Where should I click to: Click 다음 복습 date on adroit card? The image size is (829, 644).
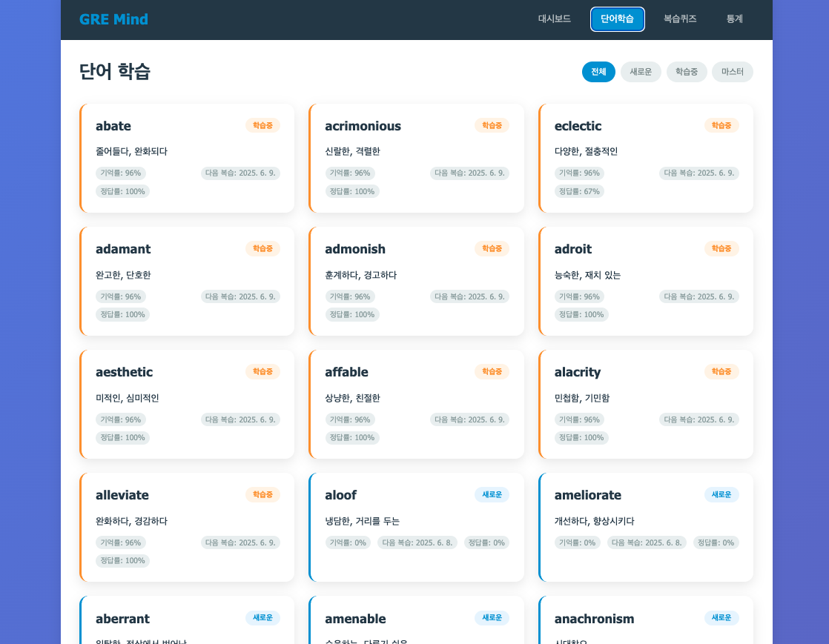click(x=699, y=296)
